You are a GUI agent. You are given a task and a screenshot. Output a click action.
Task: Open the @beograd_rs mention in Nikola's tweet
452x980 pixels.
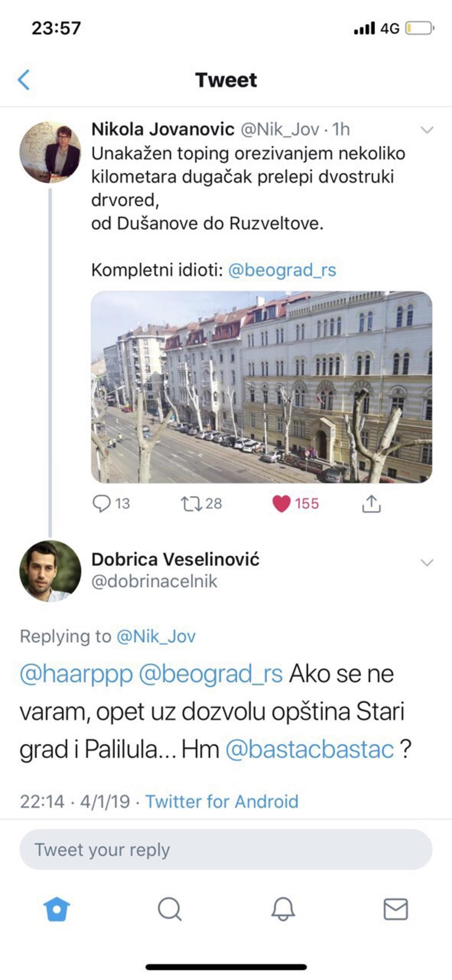pos(282,270)
